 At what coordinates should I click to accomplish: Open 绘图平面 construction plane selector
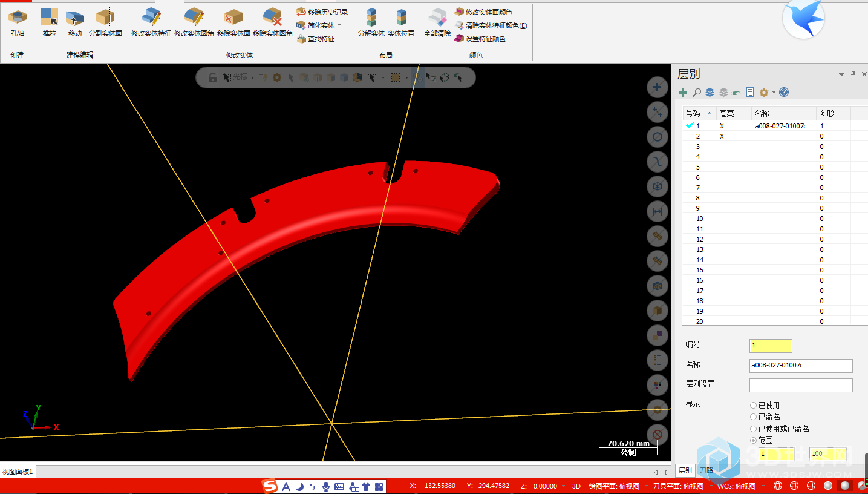[614, 486]
